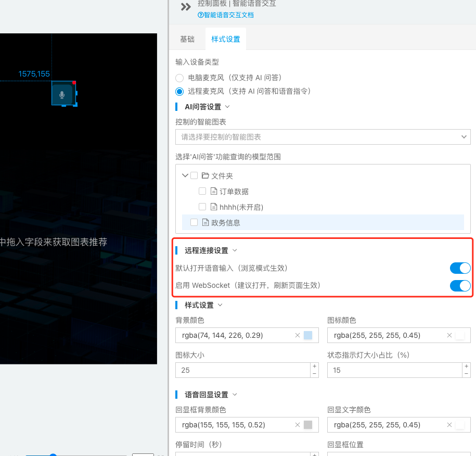Increase 图标大小 with the plus stepper
Viewport: 476px width, 456px height.
[315, 366]
